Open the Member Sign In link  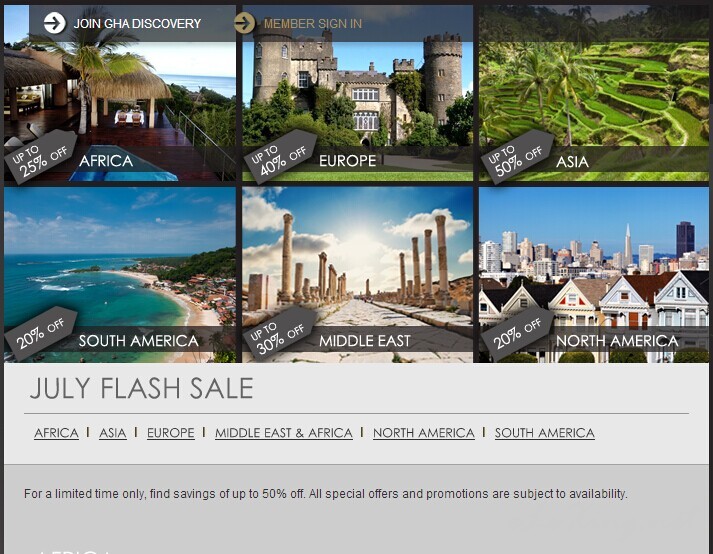tap(313, 24)
